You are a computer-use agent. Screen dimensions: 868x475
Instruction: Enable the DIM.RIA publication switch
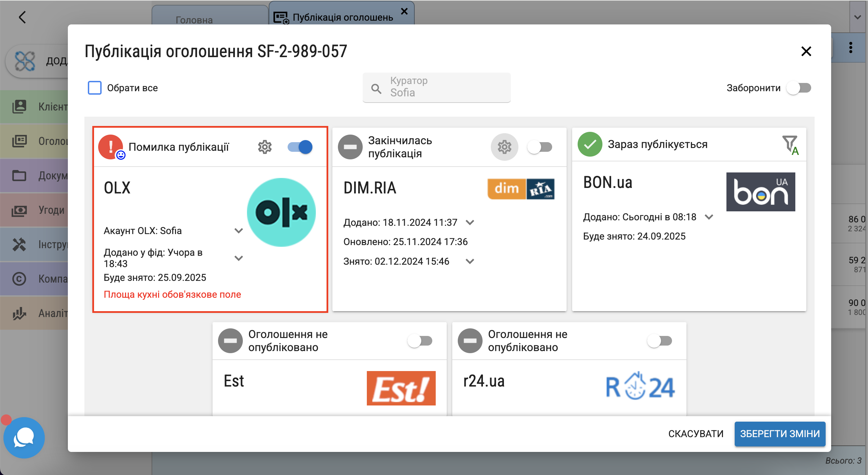click(540, 147)
